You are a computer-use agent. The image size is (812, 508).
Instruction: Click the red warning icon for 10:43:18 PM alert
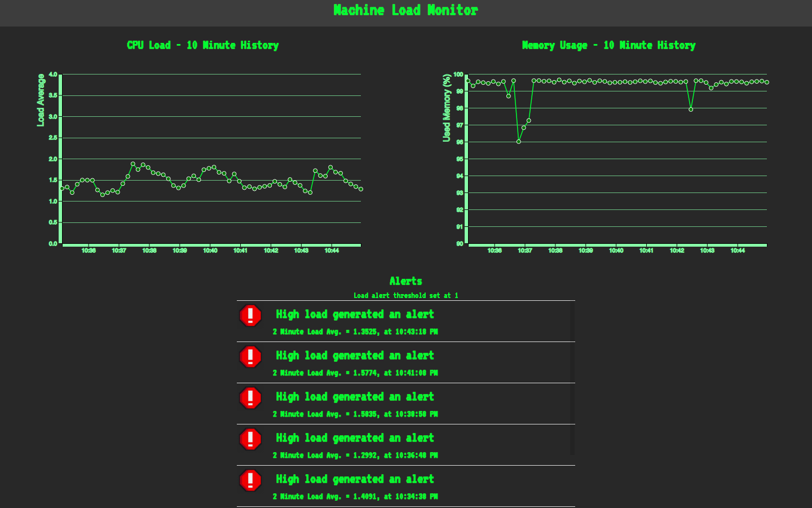(250, 316)
